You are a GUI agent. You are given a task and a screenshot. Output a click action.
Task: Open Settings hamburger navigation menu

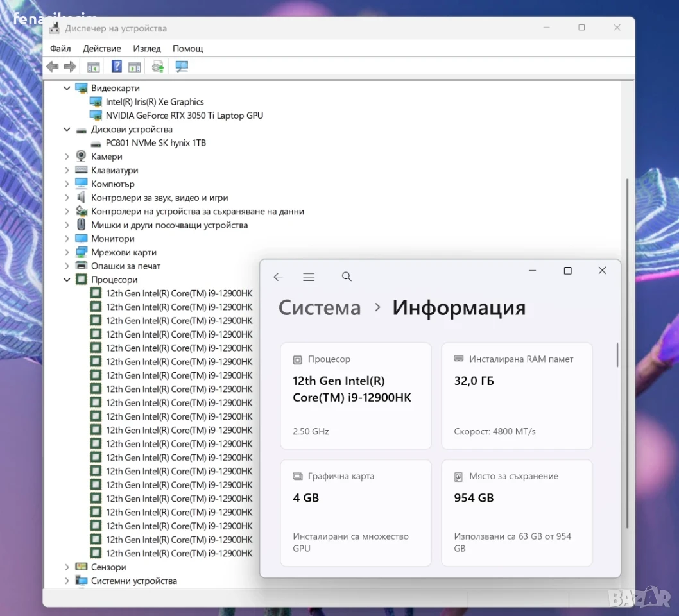click(x=309, y=277)
